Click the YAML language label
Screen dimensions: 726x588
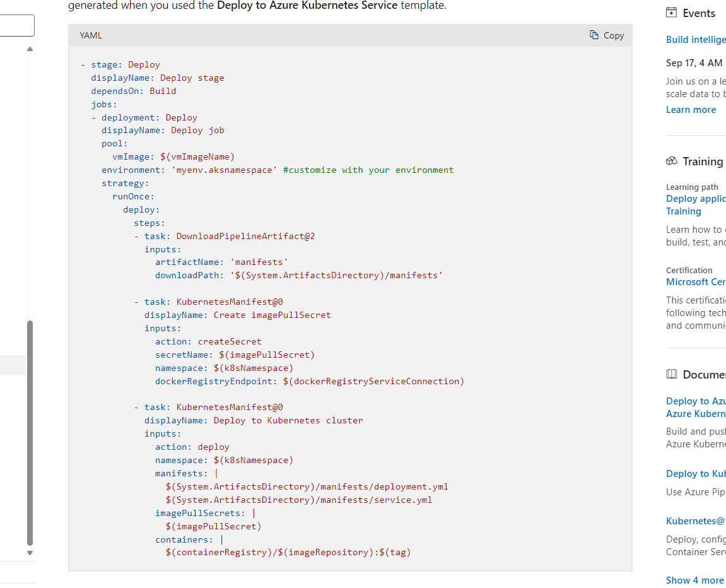point(91,36)
